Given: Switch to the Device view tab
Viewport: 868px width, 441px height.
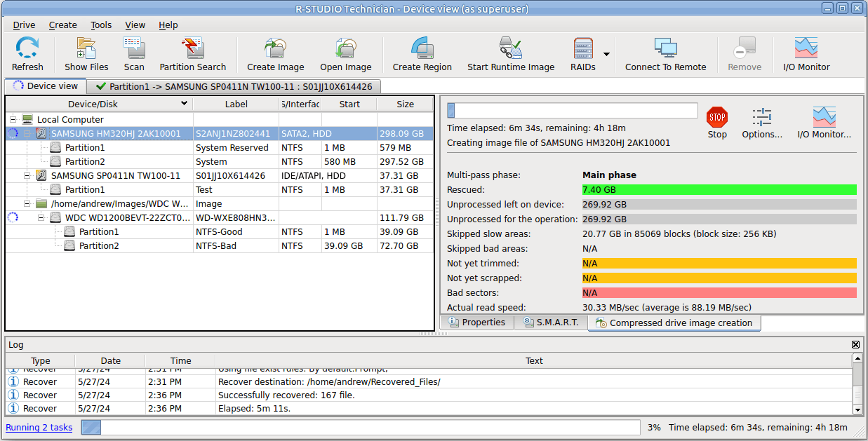Looking at the screenshot, I should pos(46,86).
